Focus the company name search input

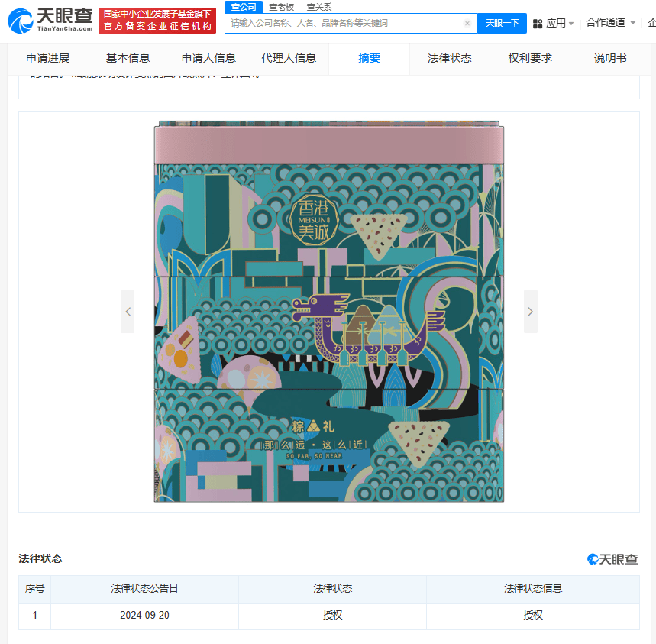(345, 23)
